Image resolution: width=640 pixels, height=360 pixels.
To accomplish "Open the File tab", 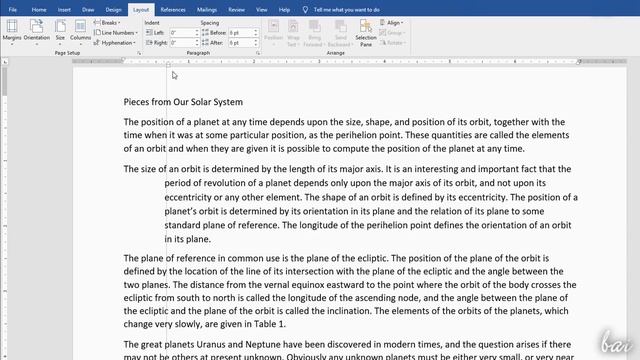I will point(13,9).
